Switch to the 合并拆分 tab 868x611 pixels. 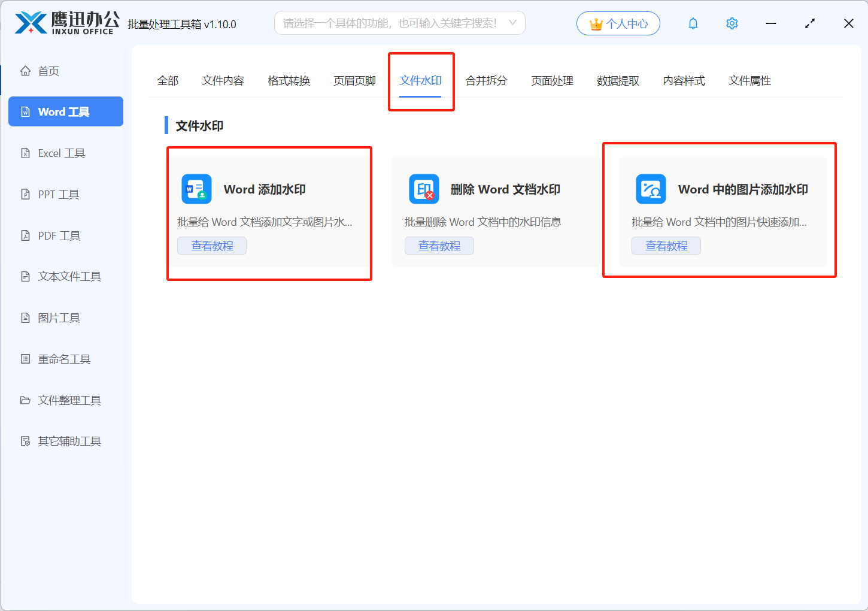[x=487, y=80]
